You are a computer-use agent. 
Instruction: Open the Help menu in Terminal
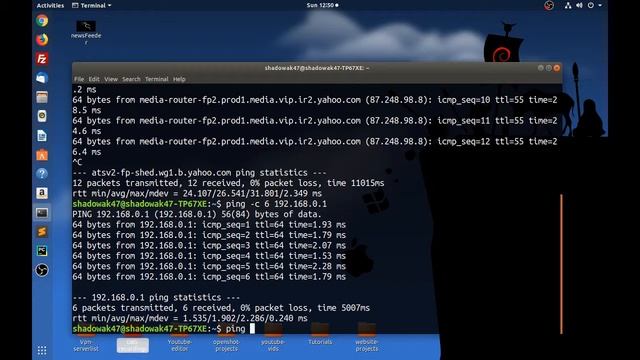(x=179, y=79)
